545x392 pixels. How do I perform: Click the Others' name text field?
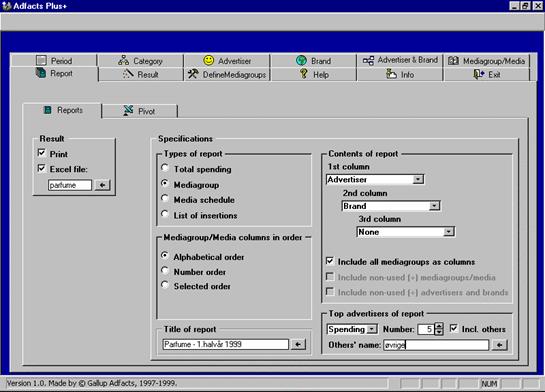click(436, 345)
